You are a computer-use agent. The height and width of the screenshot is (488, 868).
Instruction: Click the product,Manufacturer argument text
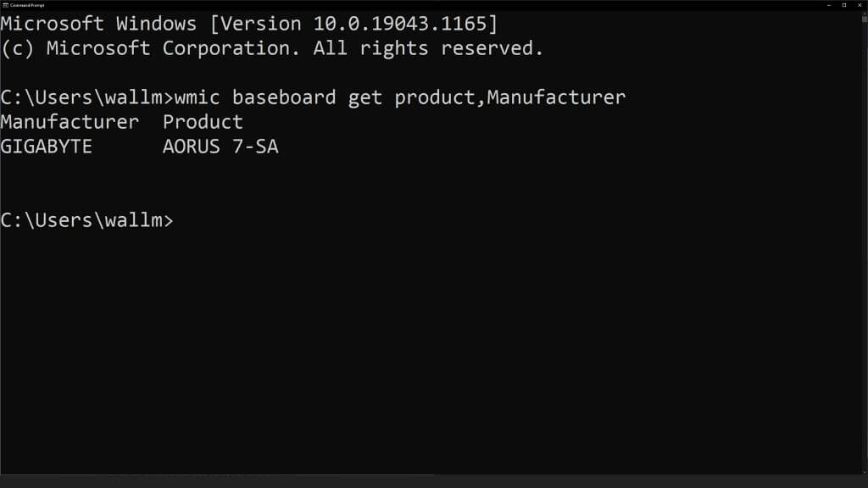point(510,97)
